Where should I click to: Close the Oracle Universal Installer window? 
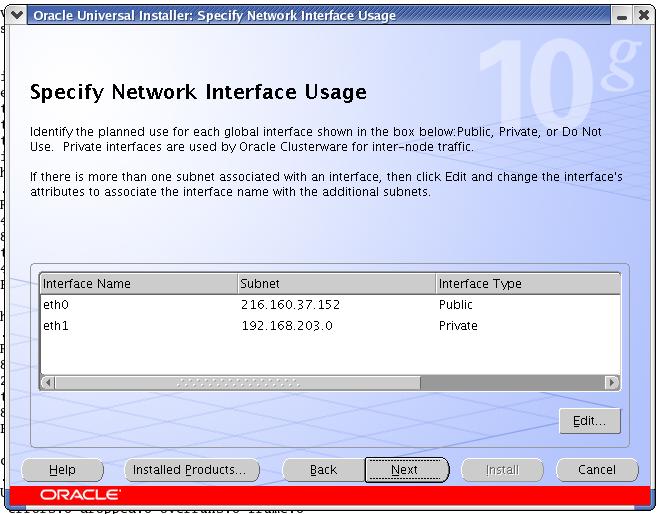[x=643, y=16]
